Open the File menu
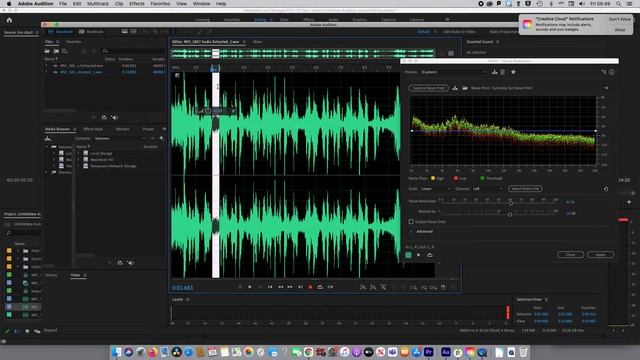 click(62, 4)
